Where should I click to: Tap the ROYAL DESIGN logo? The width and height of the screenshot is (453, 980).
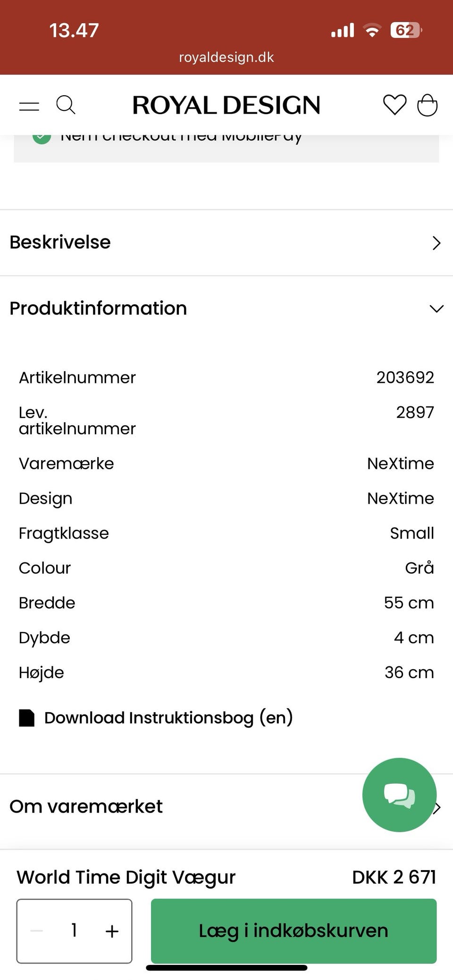(x=226, y=105)
